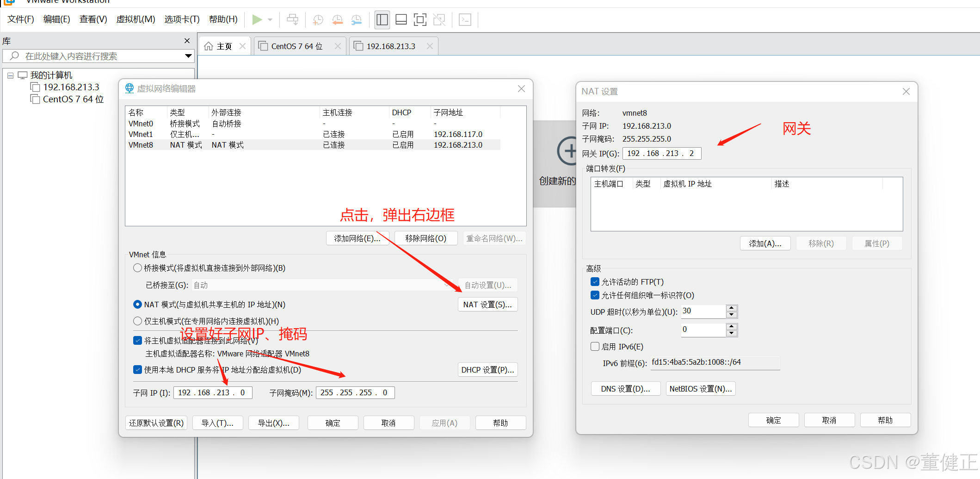Increase UDP 超时 value with up arrow
The height and width of the screenshot is (479, 980).
pos(732,308)
